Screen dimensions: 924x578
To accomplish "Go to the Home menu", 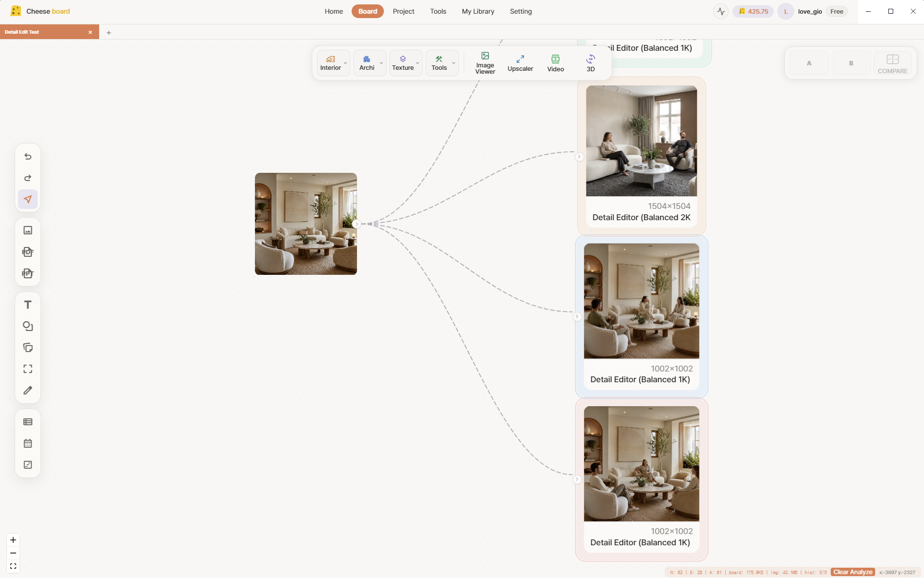I will [x=334, y=11].
